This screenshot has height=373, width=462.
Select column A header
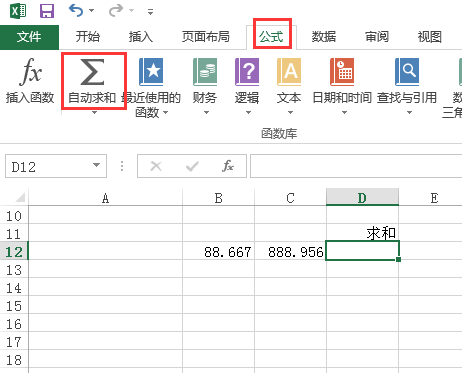(x=106, y=198)
